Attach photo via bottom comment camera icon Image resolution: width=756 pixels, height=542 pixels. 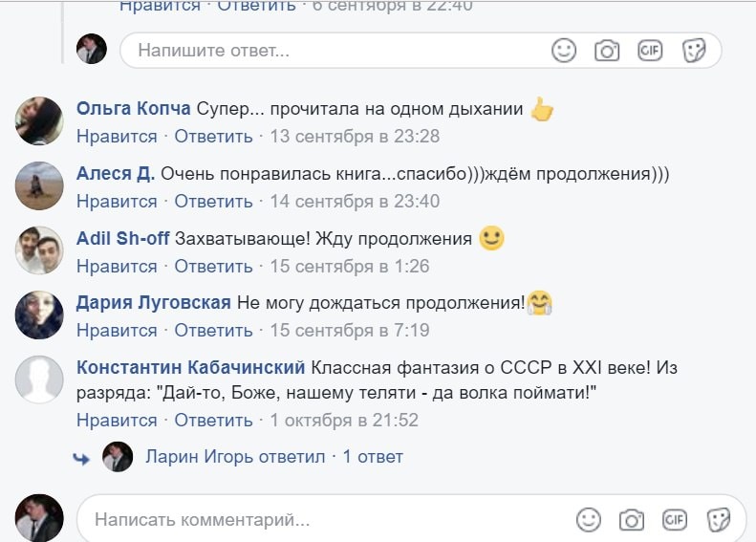pos(632,520)
